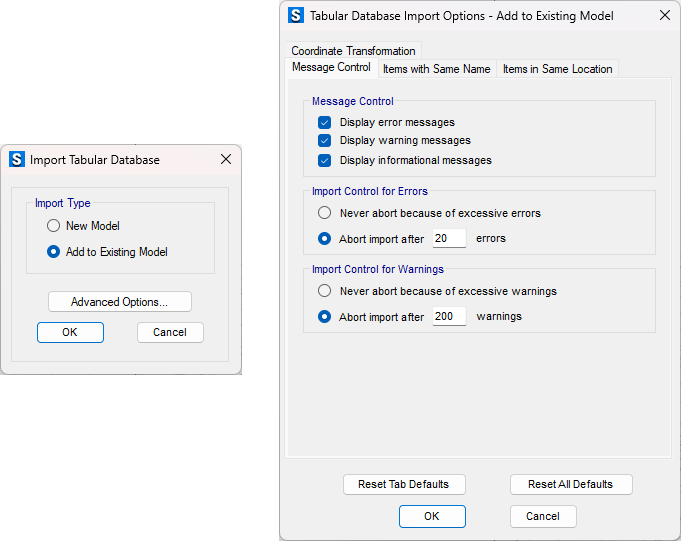Select New Model import type

(53, 226)
